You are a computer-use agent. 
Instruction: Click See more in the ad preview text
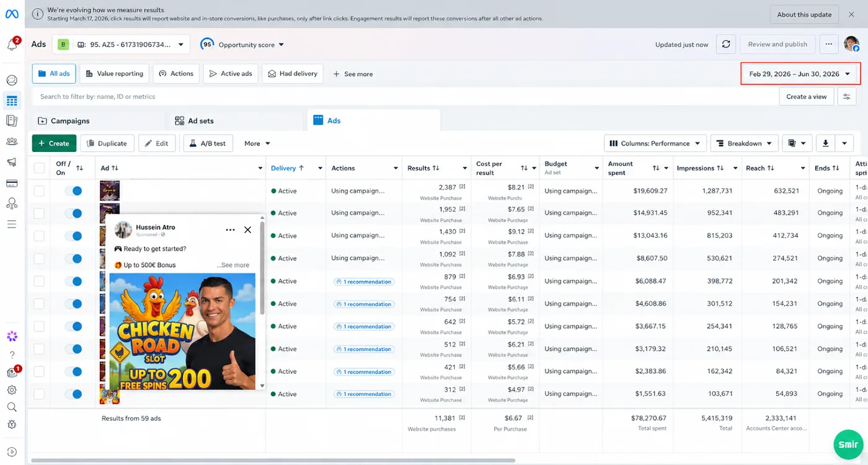pyautogui.click(x=233, y=265)
